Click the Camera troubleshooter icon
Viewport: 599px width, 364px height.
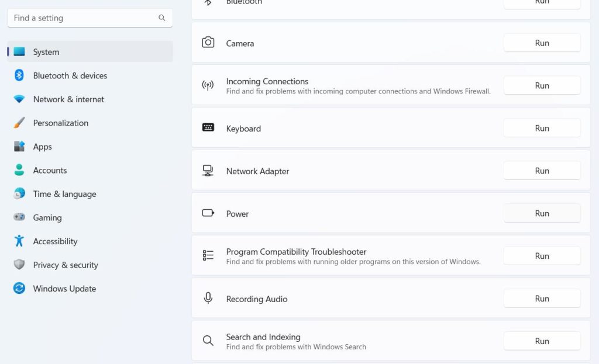[x=208, y=42]
